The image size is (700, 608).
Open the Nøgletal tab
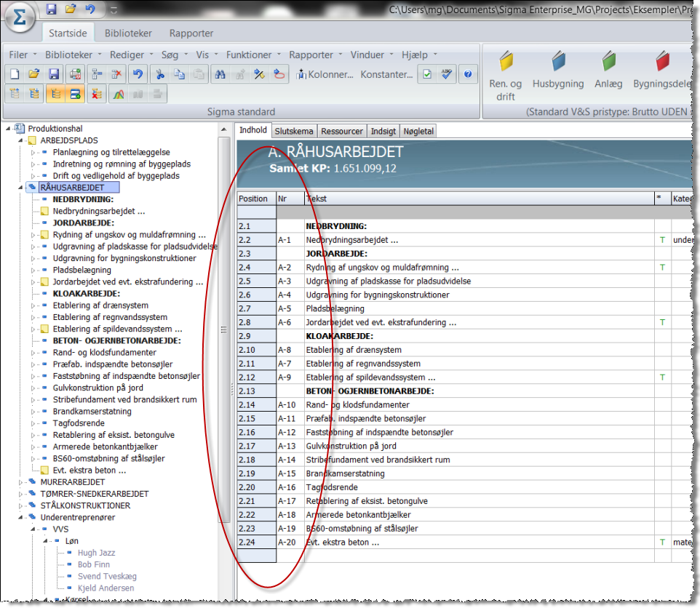[x=418, y=131]
